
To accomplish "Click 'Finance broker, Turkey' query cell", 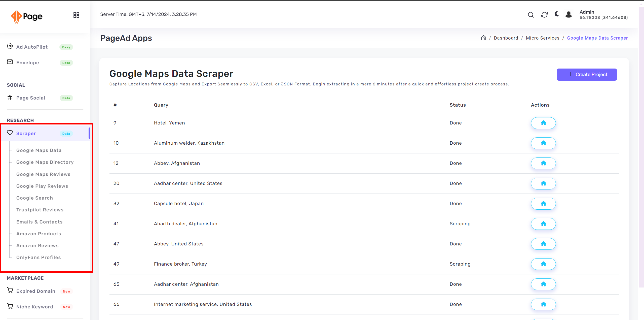I will coord(180,264).
